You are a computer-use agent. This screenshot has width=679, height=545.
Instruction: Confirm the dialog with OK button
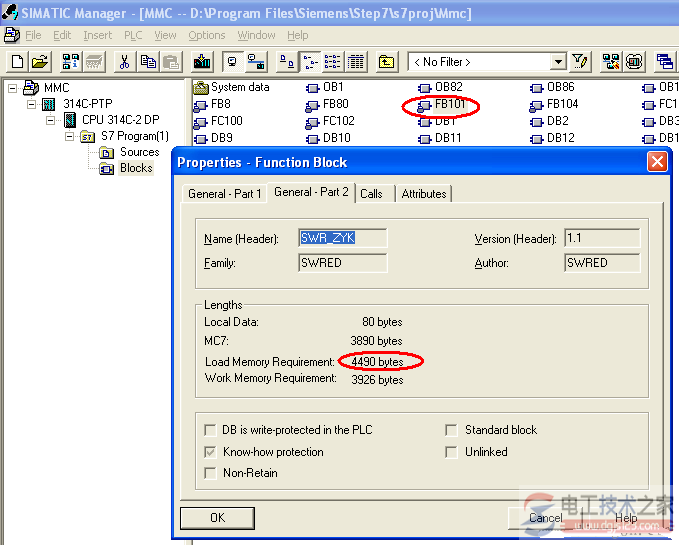(x=217, y=518)
